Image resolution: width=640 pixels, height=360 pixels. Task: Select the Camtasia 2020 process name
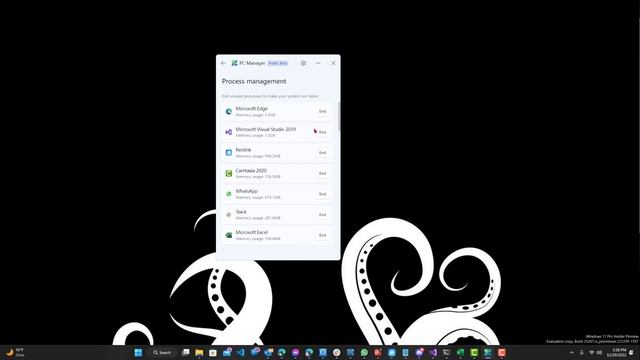click(251, 171)
